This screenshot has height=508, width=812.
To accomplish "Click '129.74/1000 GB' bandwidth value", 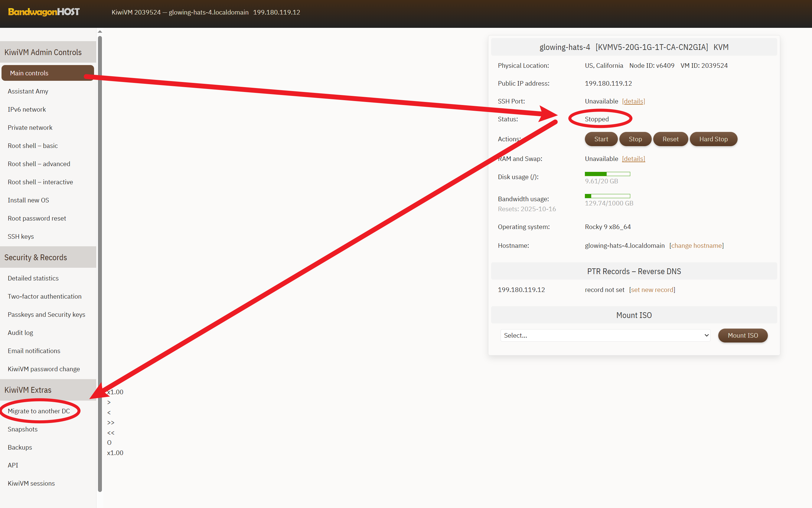I will (x=609, y=203).
